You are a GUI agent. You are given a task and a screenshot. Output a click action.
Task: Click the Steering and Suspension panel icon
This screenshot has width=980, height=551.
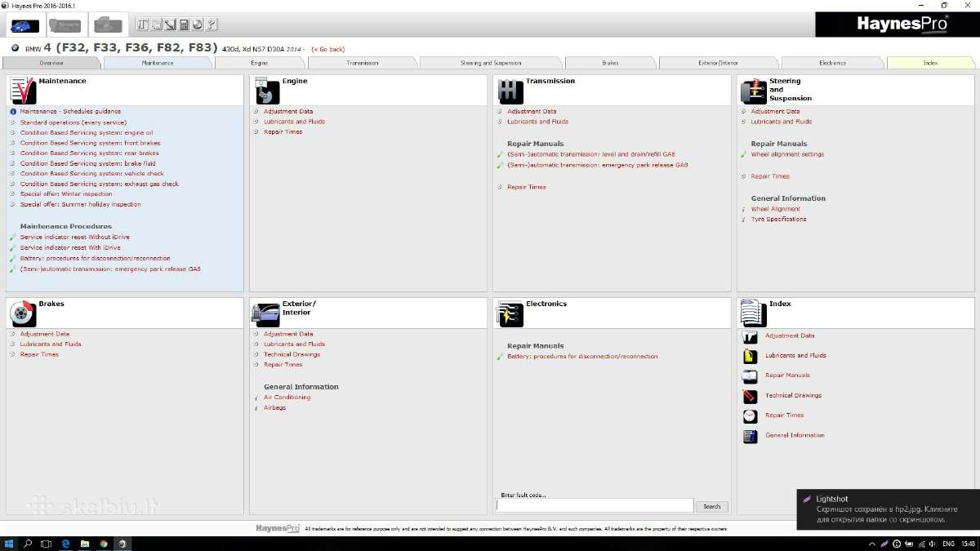pos(754,90)
